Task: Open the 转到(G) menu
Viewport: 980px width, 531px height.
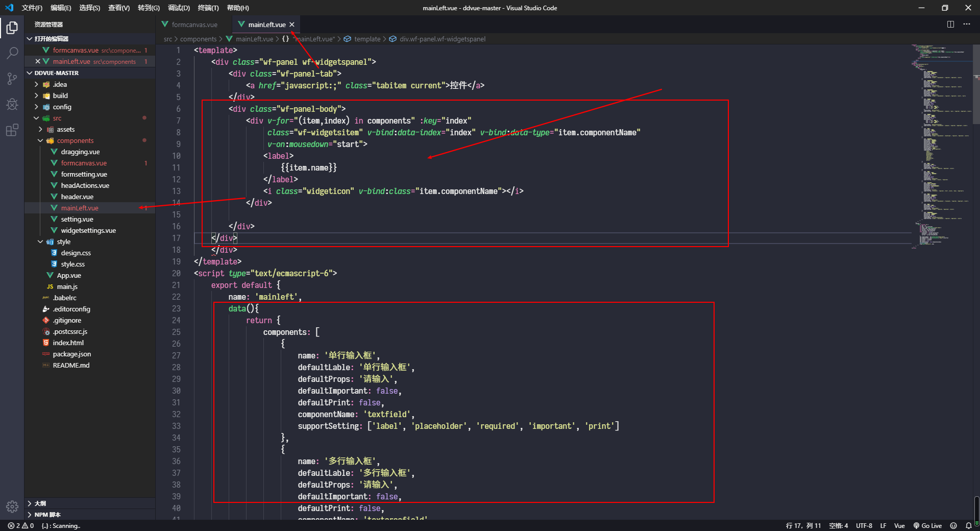Action: pyautogui.click(x=149, y=8)
